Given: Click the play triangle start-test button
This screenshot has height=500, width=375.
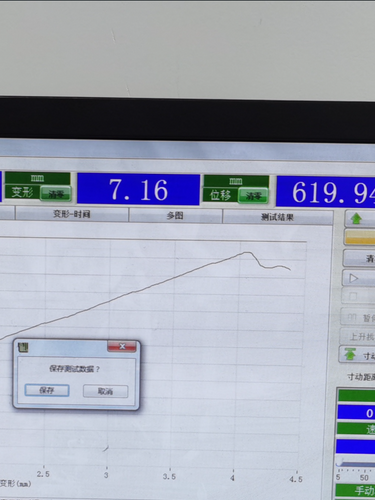Looking at the screenshot, I should pyautogui.click(x=359, y=278).
